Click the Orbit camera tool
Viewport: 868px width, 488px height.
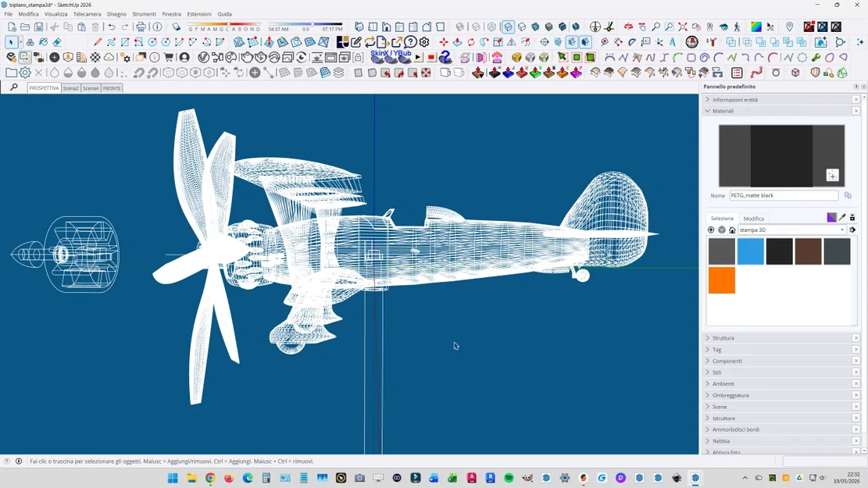pyautogui.click(x=628, y=27)
